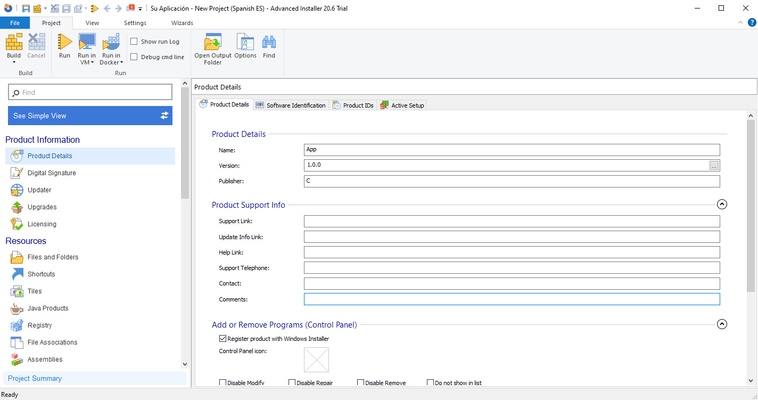
Task: Run the project with Run icon
Action: (64, 42)
